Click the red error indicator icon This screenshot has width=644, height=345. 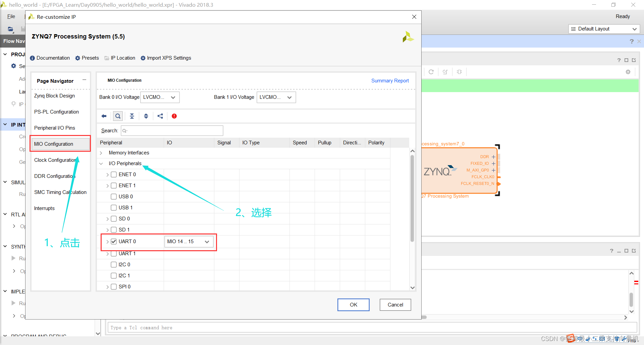point(174,116)
